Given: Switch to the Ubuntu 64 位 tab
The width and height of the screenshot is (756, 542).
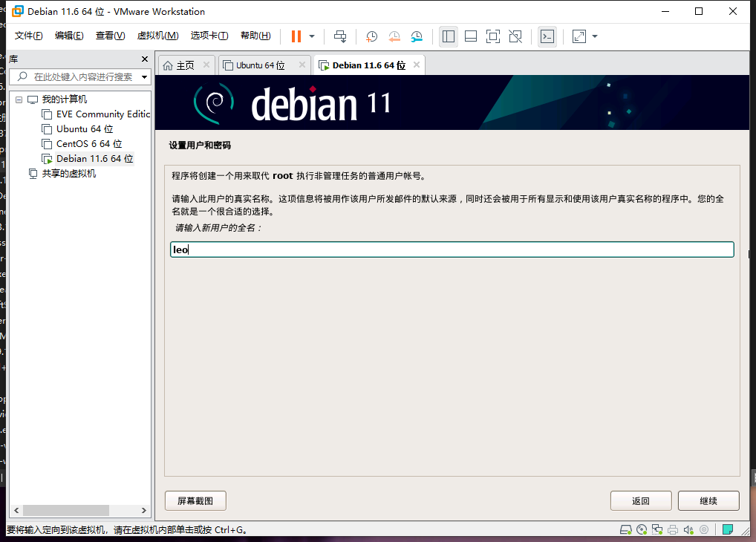Looking at the screenshot, I should (260, 65).
